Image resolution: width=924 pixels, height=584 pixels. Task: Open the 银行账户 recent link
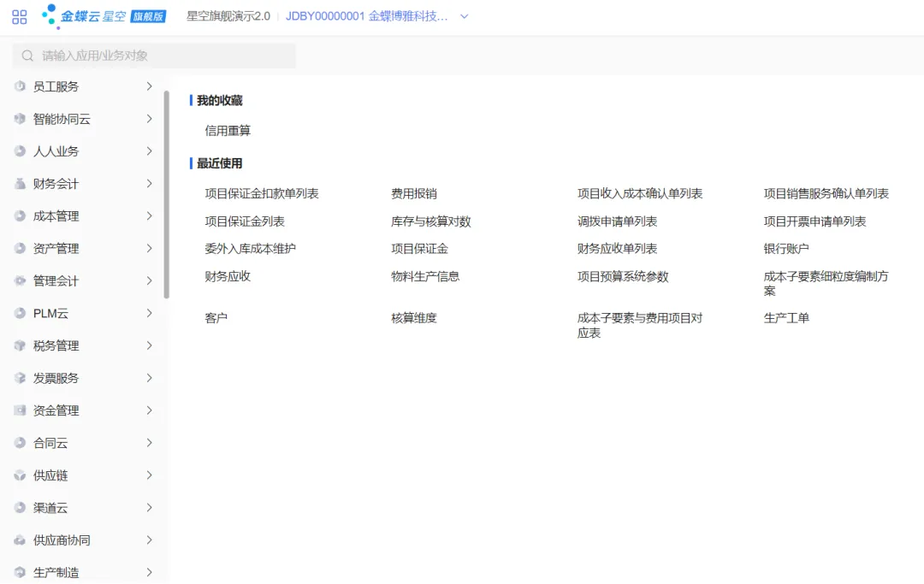click(786, 249)
